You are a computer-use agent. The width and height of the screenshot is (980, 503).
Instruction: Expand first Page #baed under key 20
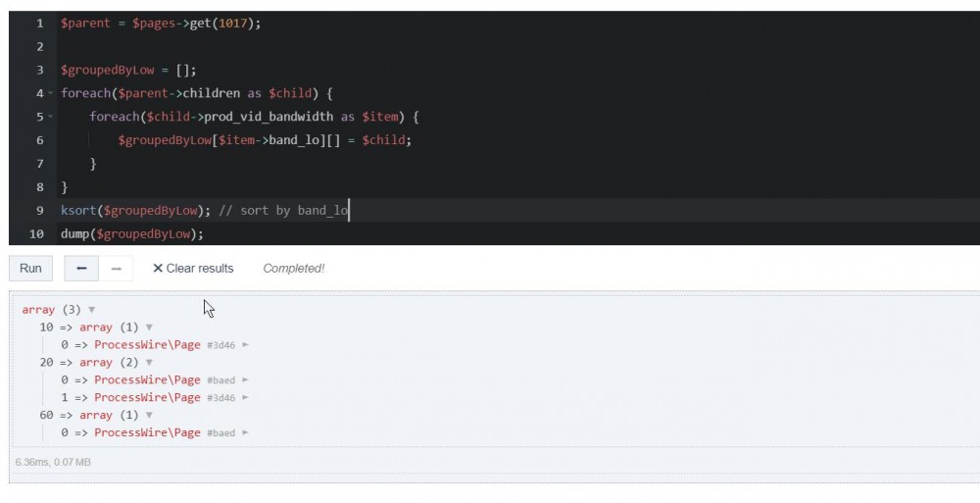245,380
